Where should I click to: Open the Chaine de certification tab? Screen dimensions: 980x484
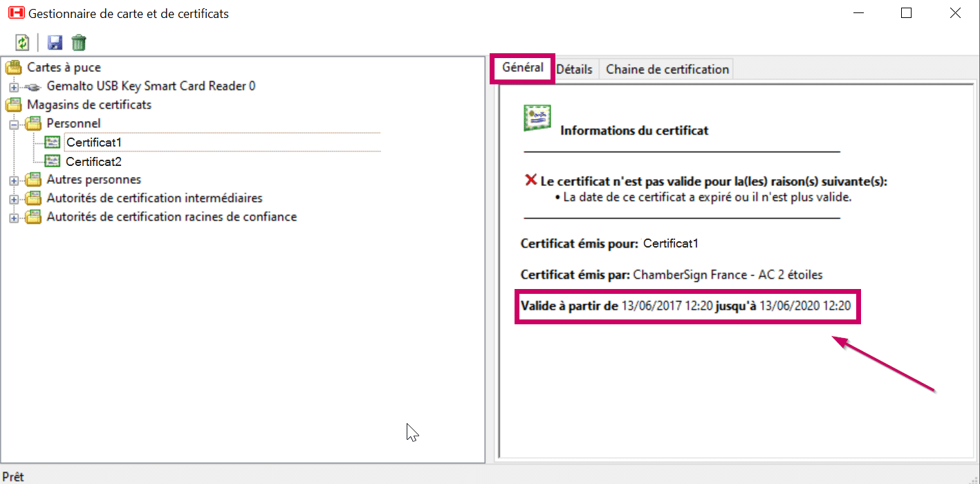[667, 69]
